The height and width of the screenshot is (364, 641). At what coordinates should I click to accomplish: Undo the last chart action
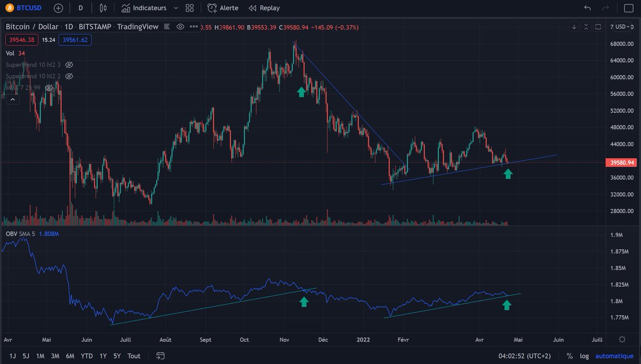pos(588,8)
